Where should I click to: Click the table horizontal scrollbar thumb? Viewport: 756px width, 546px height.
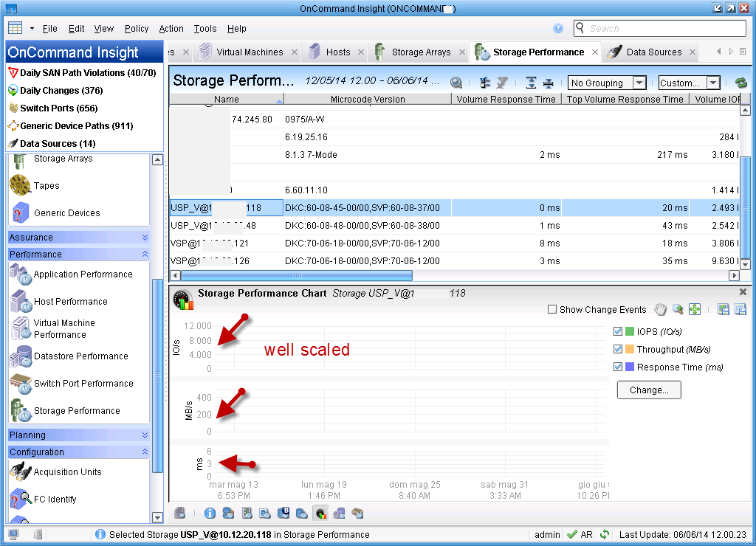click(296, 275)
